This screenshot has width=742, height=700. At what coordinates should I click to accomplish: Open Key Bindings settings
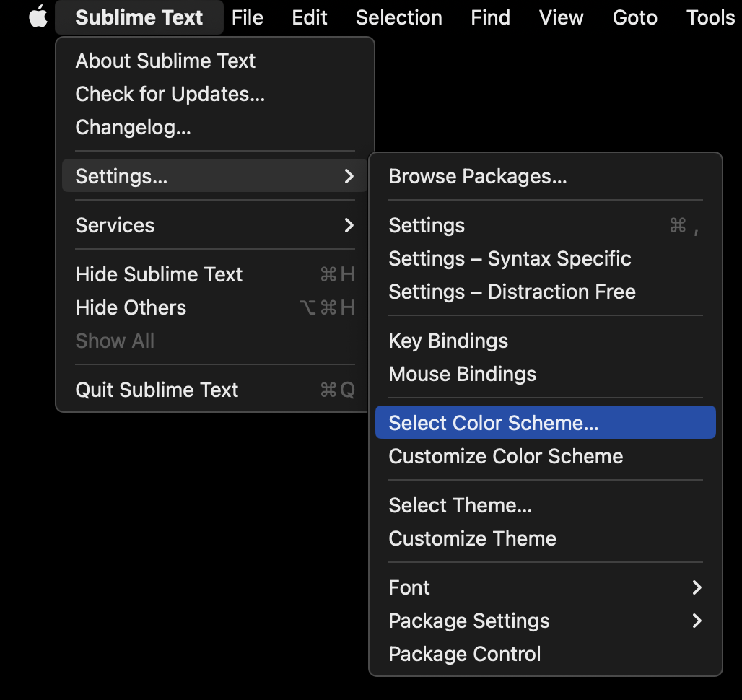tap(448, 341)
